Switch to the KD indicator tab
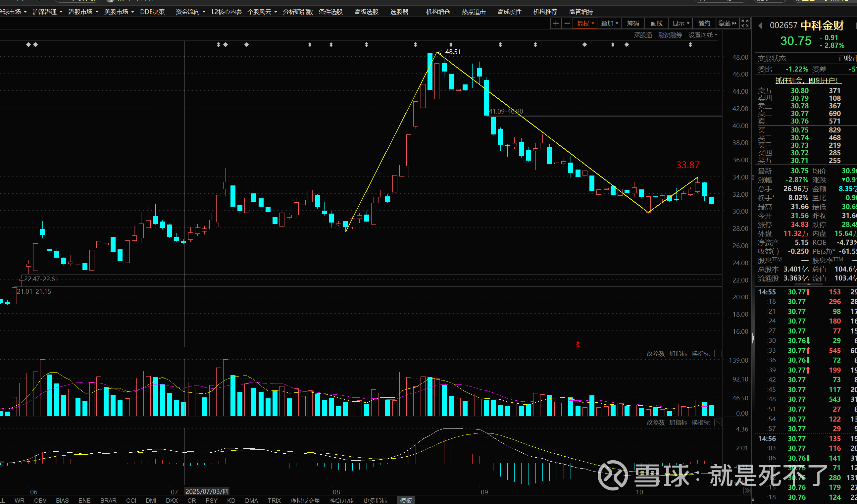The height and width of the screenshot is (504, 857). pos(231,500)
